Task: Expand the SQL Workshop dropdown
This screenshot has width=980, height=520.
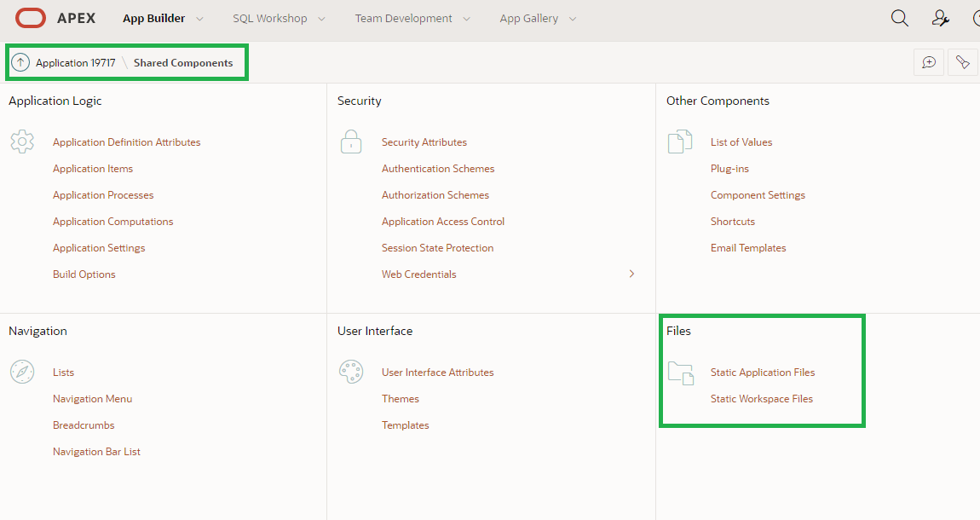Action: (271, 18)
